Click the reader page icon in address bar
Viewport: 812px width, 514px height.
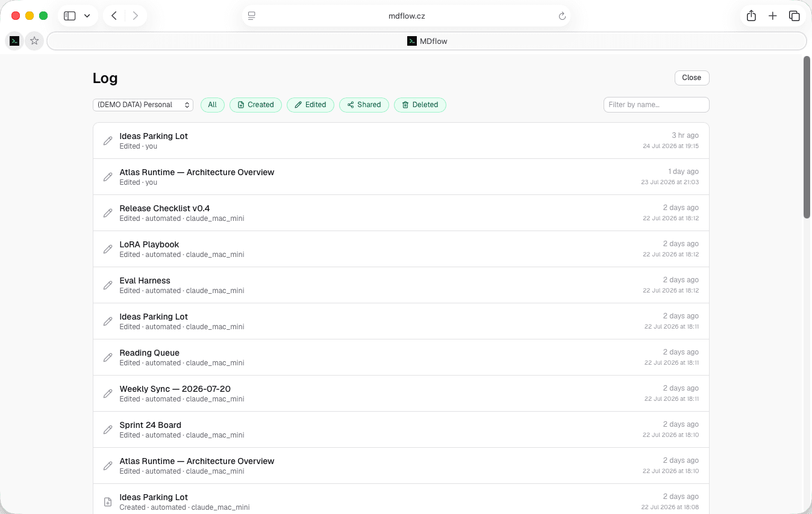pyautogui.click(x=252, y=16)
